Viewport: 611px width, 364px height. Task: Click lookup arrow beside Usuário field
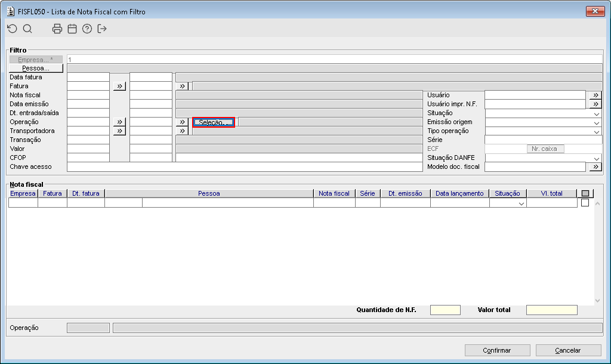pyautogui.click(x=595, y=95)
